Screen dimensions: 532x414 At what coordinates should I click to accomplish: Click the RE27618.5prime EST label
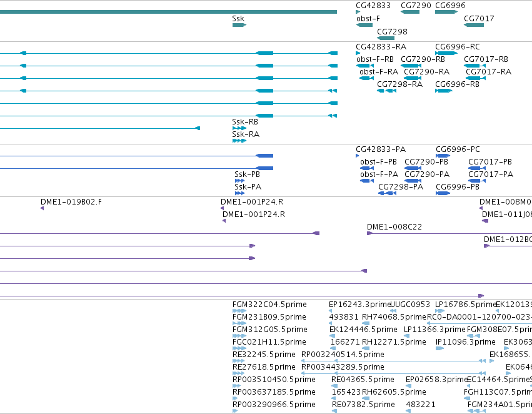[264, 367]
